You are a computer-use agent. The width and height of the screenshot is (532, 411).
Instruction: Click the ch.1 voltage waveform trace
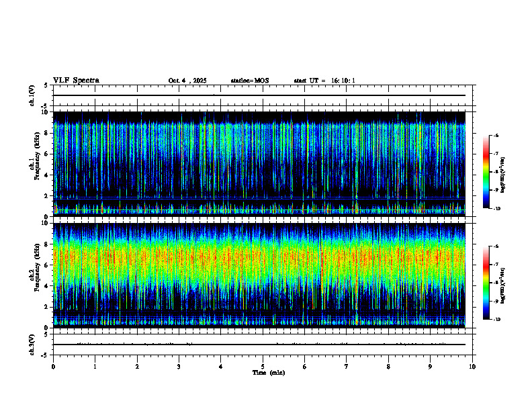tap(259, 95)
